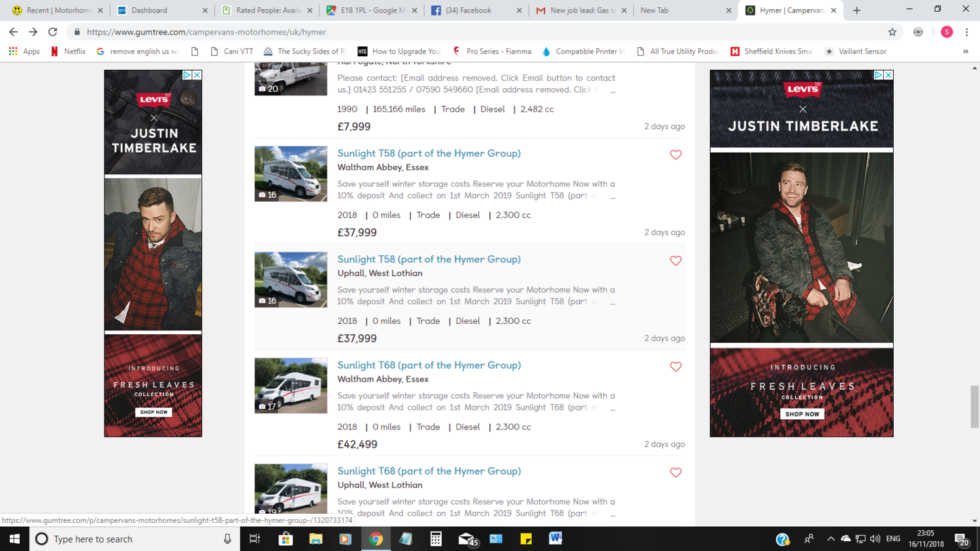Open the Calculator taskbar icon
The image size is (980, 551).
coord(436,539)
